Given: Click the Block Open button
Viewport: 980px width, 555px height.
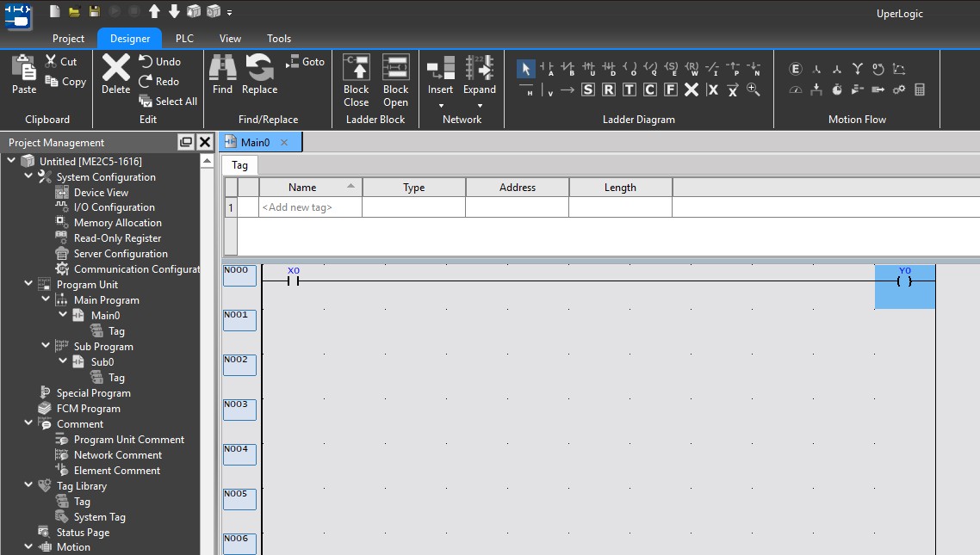Looking at the screenshot, I should pos(395,81).
